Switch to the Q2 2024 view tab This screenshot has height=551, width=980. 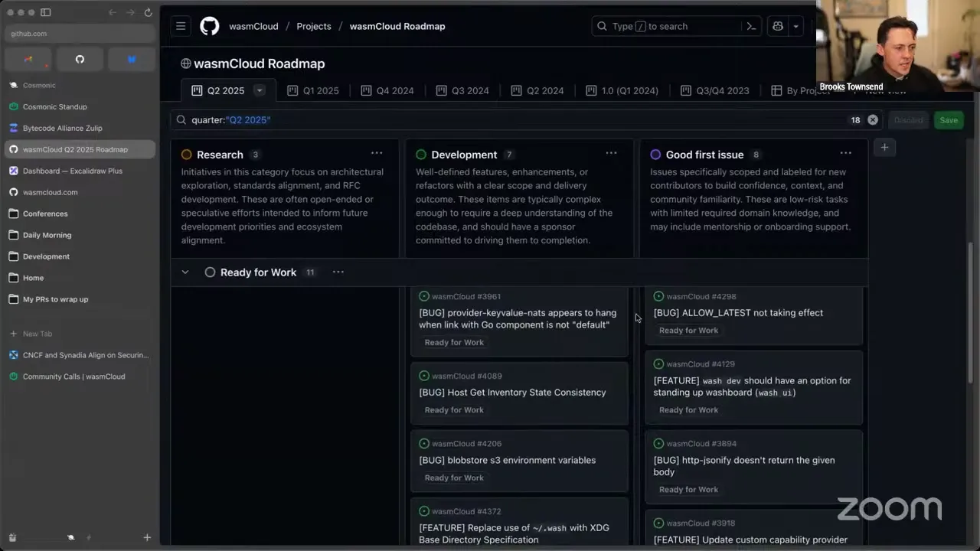pyautogui.click(x=537, y=90)
